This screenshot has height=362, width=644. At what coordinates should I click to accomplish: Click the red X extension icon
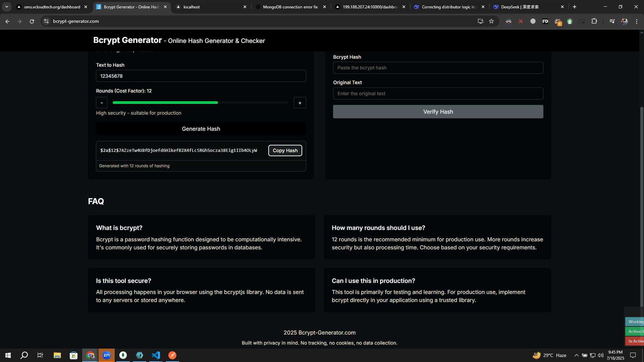[x=521, y=21]
